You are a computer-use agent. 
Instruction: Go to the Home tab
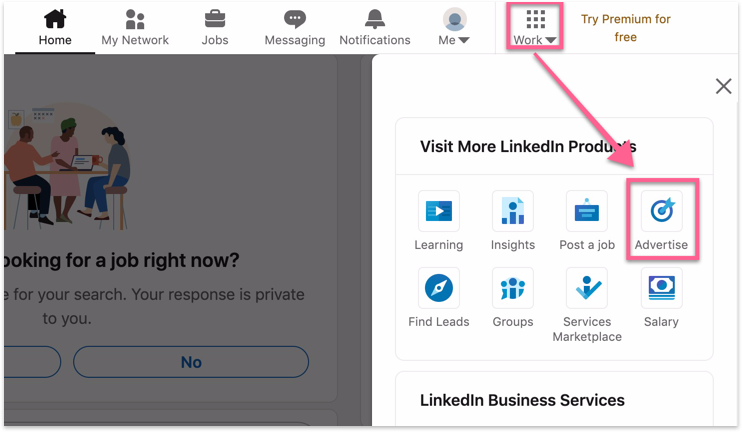[55, 27]
